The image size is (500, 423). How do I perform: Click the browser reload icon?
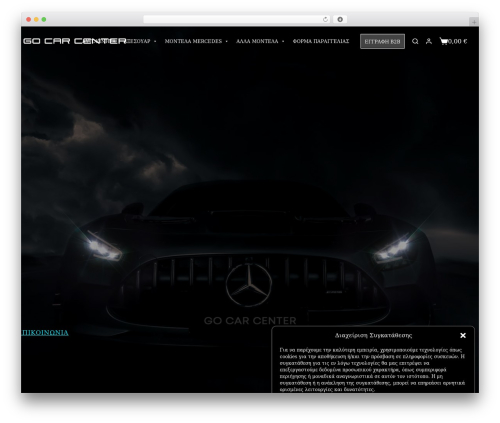(325, 20)
